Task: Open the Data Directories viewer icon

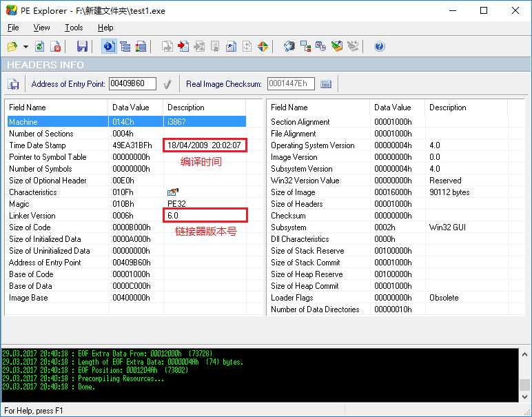Action: 125,46
